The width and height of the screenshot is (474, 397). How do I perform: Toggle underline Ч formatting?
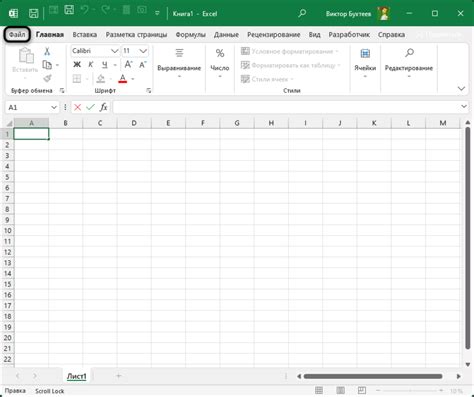point(104,65)
